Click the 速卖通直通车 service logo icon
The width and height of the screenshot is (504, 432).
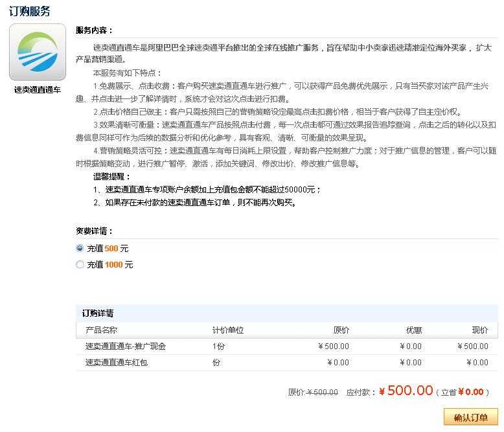(x=38, y=52)
